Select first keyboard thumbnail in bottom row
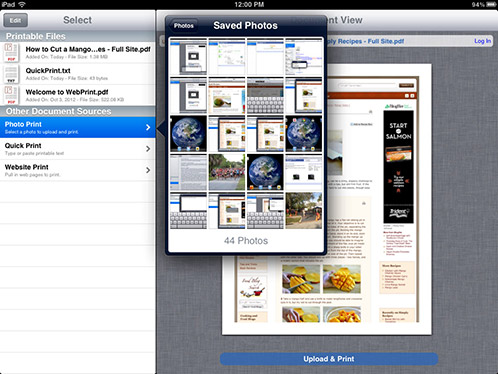Image resolution: width=498 pixels, height=374 pixels. tap(188, 211)
